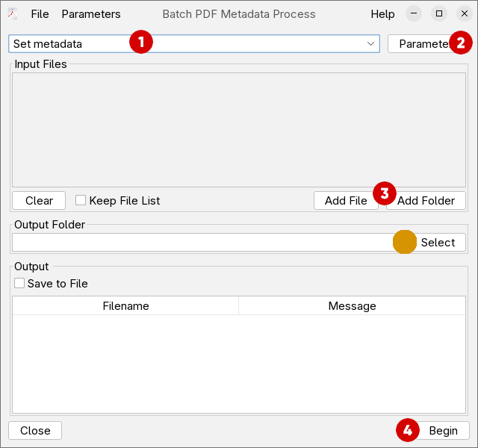Tick the Save to File checkbox

point(19,283)
